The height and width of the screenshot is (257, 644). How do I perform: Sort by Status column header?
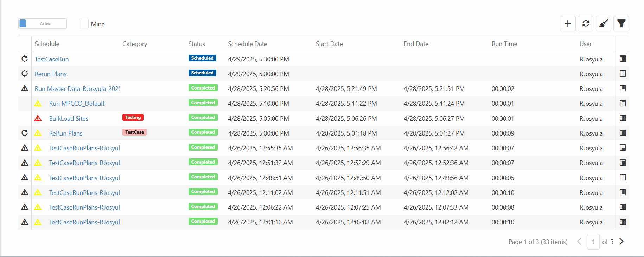click(x=196, y=44)
